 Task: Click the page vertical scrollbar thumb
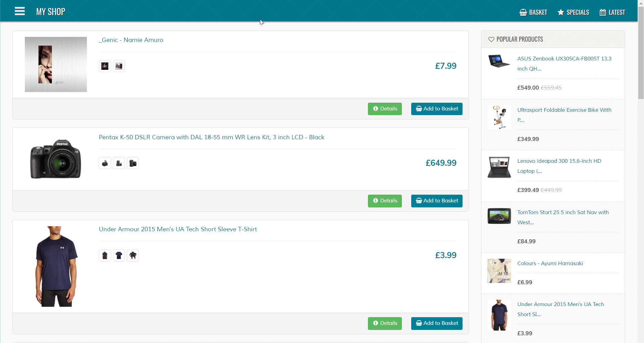click(x=641, y=53)
